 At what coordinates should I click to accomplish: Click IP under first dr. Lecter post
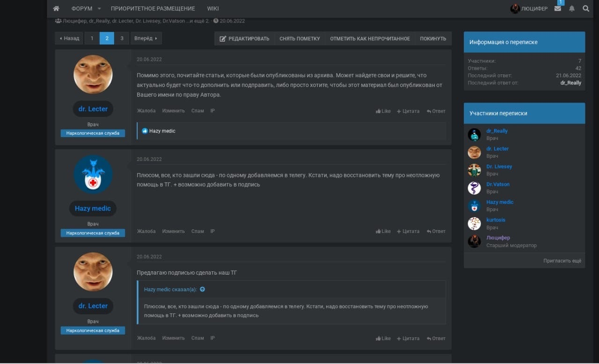pyautogui.click(x=212, y=111)
